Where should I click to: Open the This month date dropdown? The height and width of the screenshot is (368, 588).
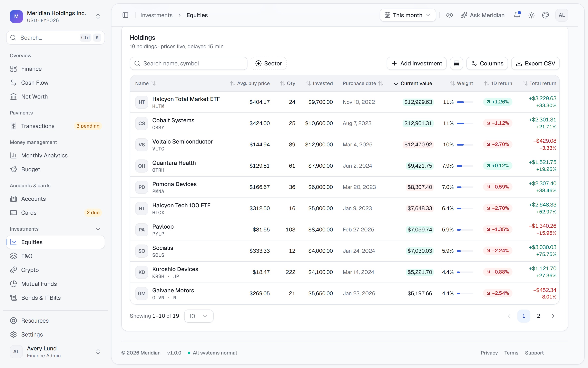(x=408, y=15)
